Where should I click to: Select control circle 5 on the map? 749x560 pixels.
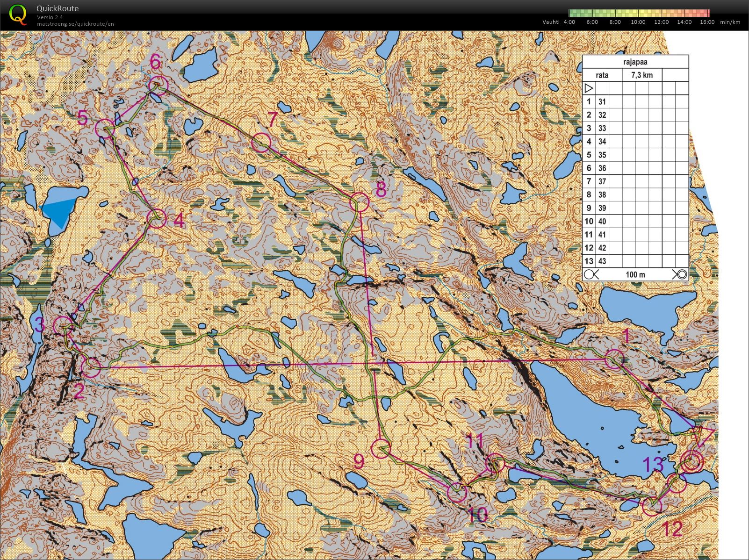point(105,128)
